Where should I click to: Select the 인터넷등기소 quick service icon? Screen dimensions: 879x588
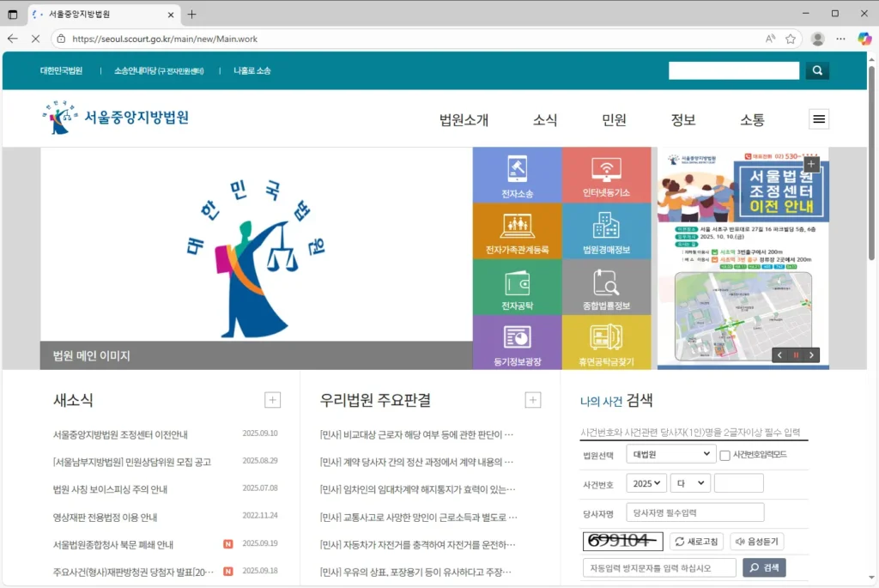coord(607,173)
